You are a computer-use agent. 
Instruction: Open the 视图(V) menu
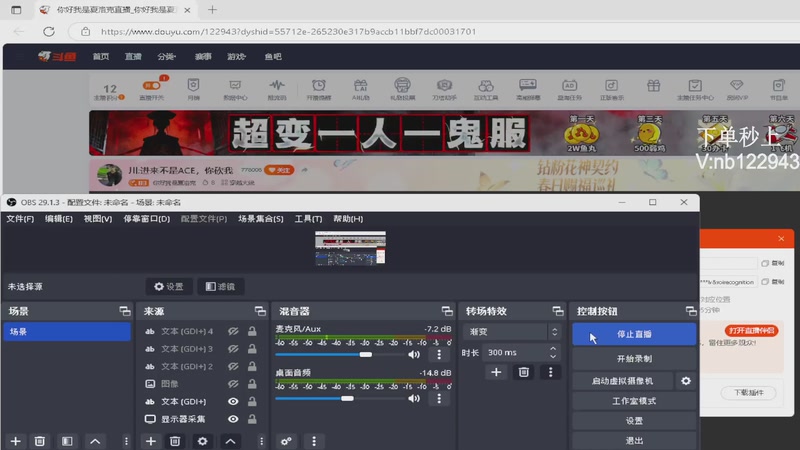click(98, 218)
